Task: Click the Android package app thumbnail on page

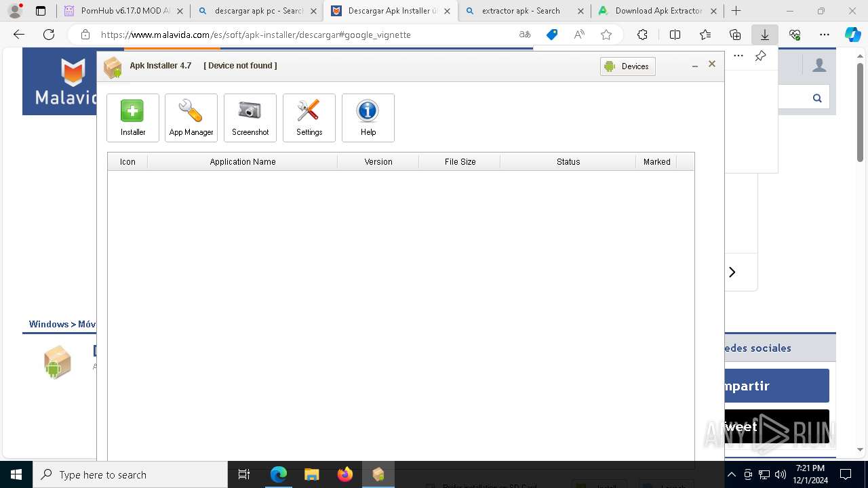Action: tap(58, 362)
